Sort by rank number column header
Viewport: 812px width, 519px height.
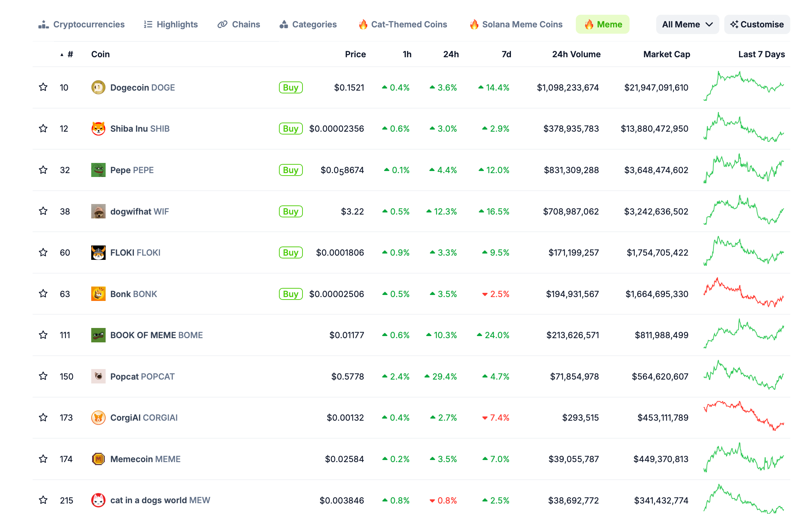(67, 54)
